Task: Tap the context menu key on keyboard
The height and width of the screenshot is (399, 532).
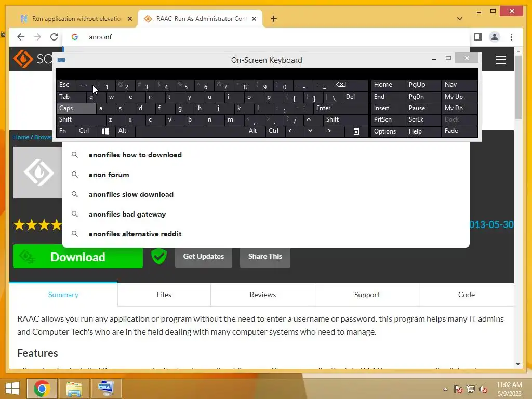Action: 356,131
